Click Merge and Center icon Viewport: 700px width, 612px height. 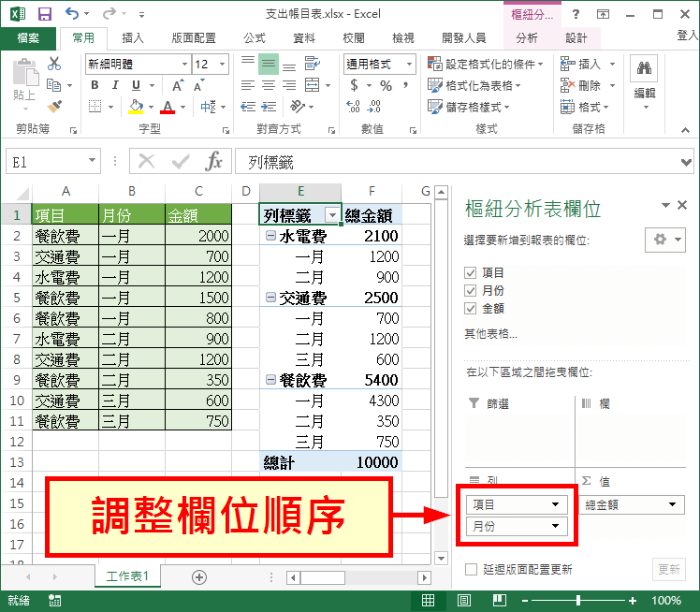click(312, 85)
